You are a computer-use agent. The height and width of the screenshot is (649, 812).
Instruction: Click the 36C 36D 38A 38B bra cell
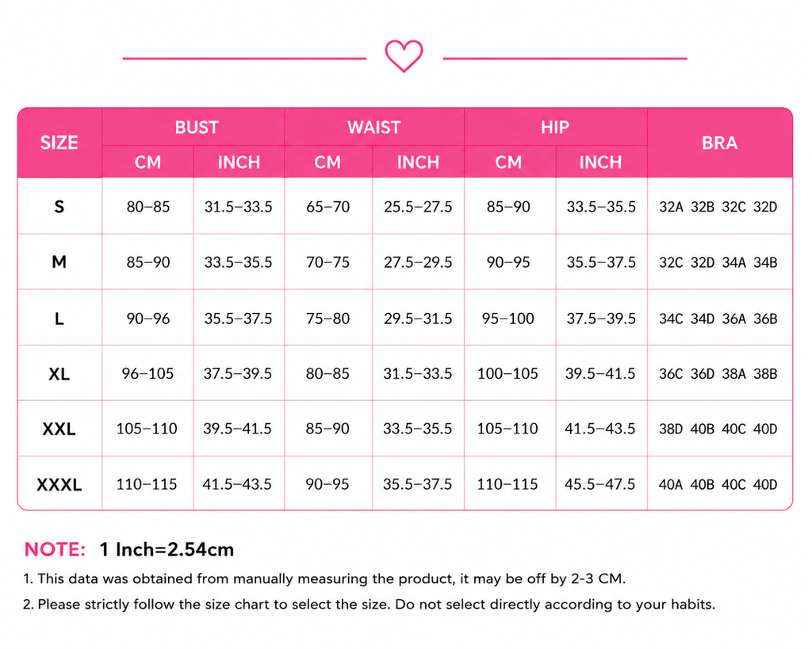(x=720, y=373)
